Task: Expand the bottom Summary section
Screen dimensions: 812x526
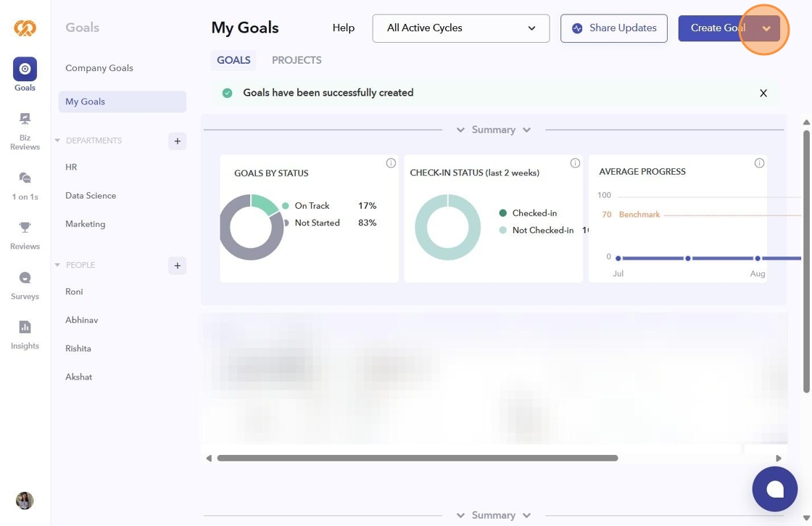Action: tap(494, 515)
